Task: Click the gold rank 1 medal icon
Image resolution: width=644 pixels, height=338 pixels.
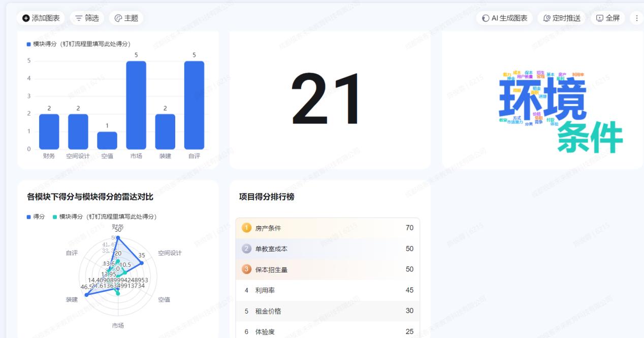Action: 247,228
